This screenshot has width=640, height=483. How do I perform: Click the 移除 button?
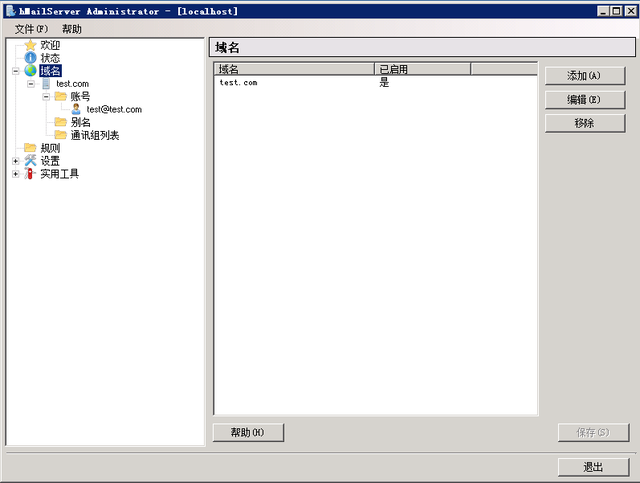pos(584,123)
